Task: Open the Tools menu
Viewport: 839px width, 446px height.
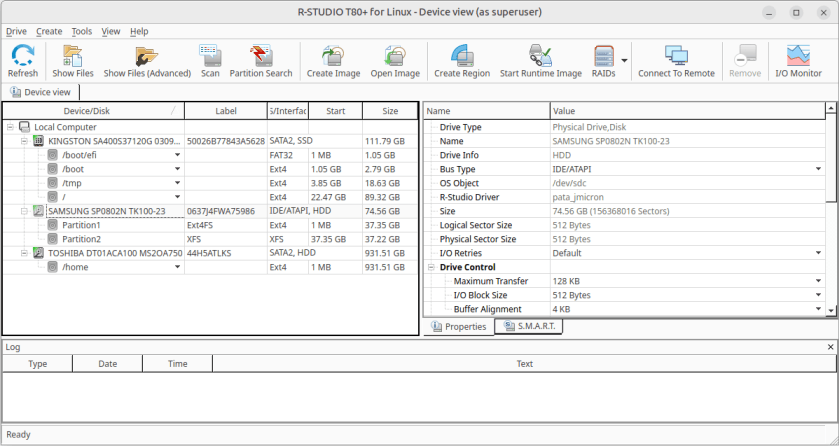Action: pos(82,32)
